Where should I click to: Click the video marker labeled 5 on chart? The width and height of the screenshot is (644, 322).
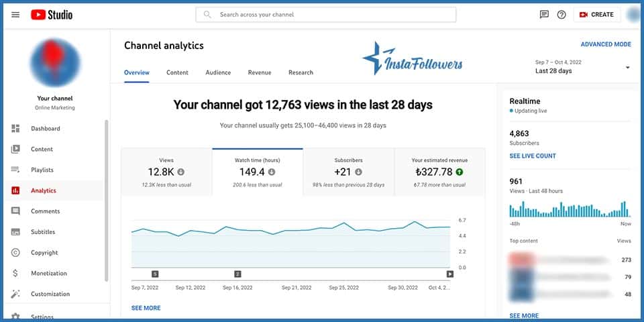(x=155, y=274)
